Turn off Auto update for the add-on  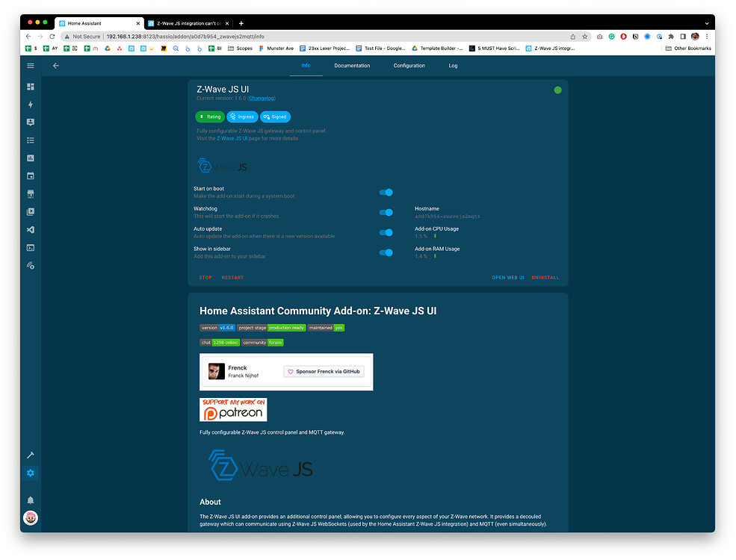(x=386, y=232)
